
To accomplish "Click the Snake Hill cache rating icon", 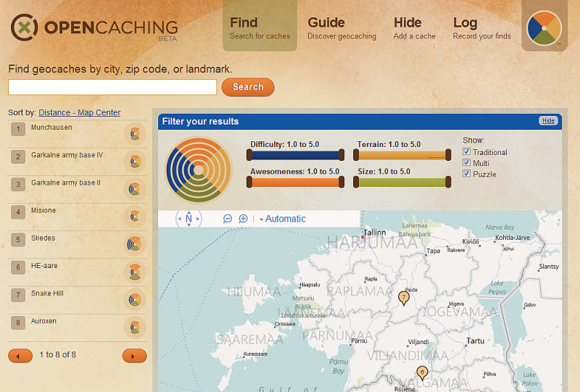I will [x=135, y=299].
